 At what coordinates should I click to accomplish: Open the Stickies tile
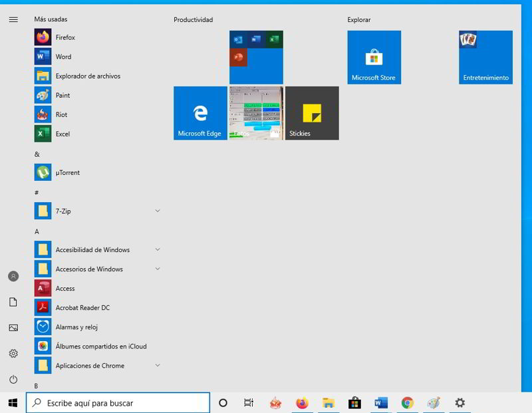coord(312,113)
